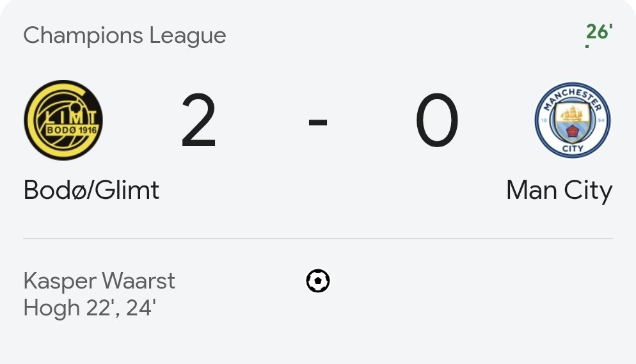Open the Man City team name
The width and height of the screenshot is (636, 364).
559,190
